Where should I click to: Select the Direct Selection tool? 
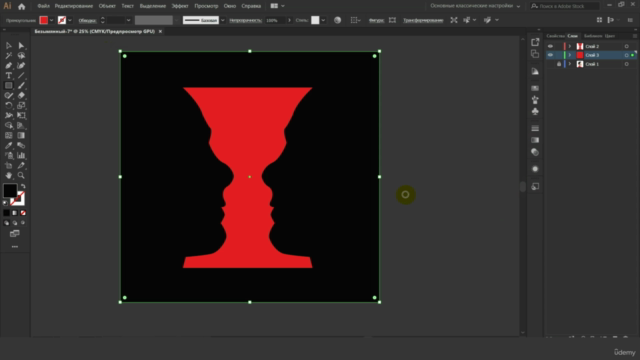[x=21, y=46]
